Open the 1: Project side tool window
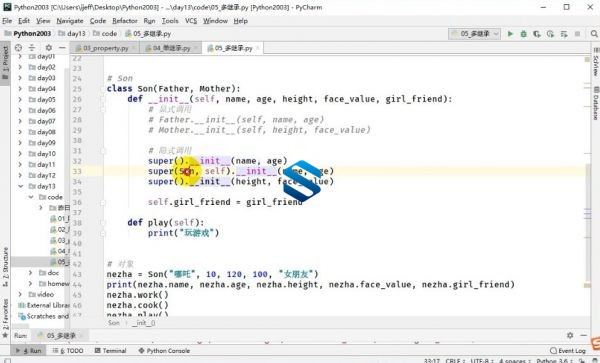The image size is (600, 363). pyautogui.click(x=5, y=62)
